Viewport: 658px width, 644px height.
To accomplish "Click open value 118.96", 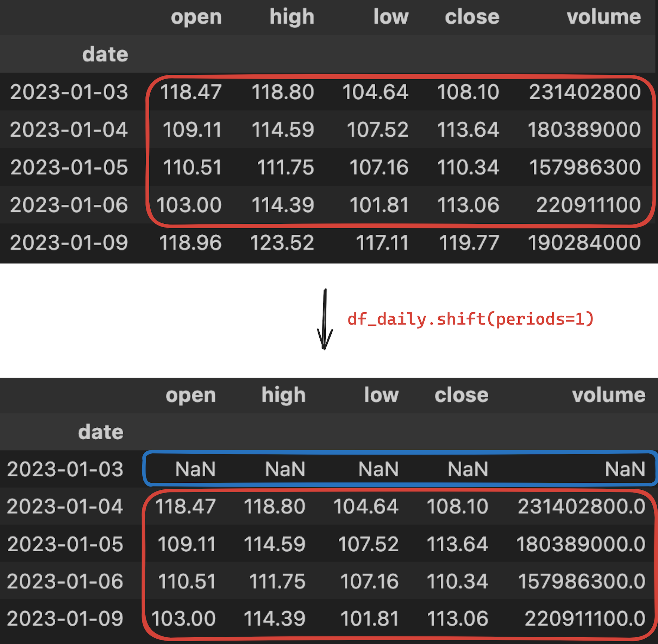I will [190, 242].
